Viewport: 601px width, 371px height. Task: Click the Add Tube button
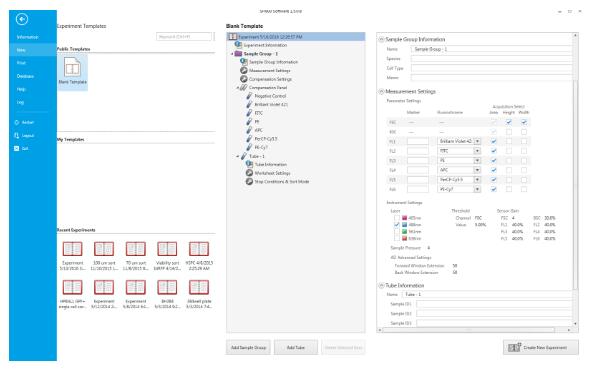(296, 348)
